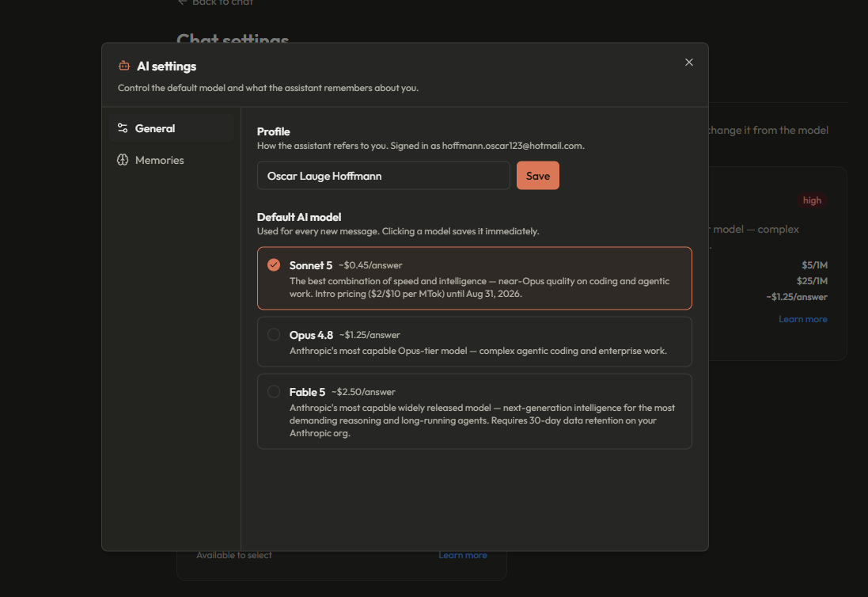868x597 pixels.
Task: Click the Sonnet 5 model description text
Action: point(479,287)
